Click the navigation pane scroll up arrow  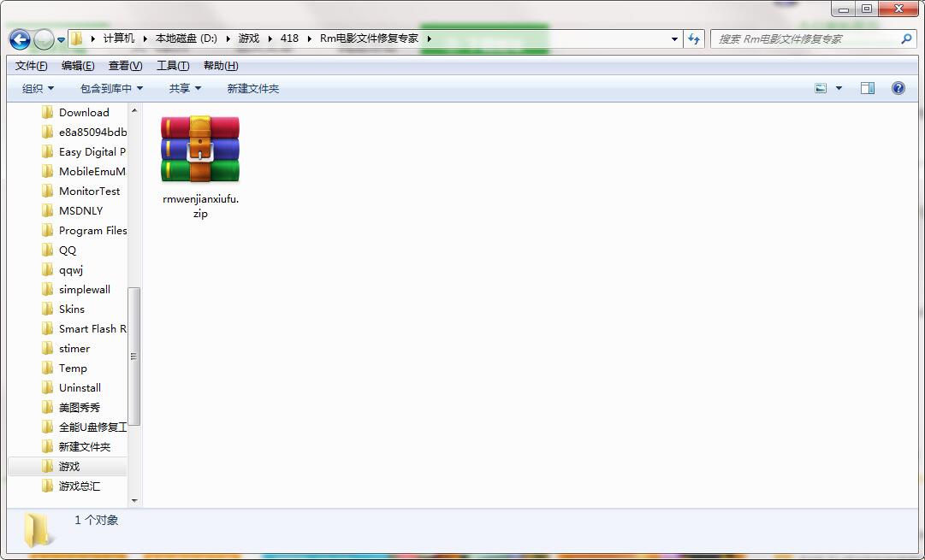pyautogui.click(x=134, y=110)
